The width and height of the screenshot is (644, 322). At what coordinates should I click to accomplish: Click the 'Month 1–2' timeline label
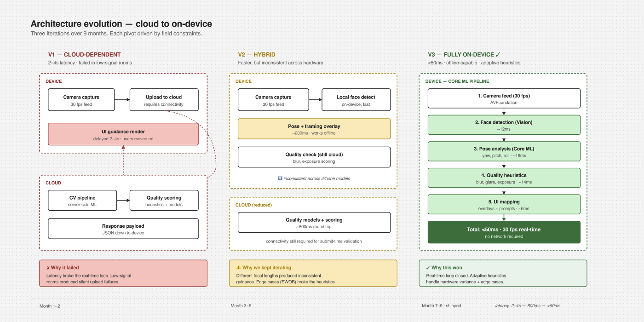[50, 306]
